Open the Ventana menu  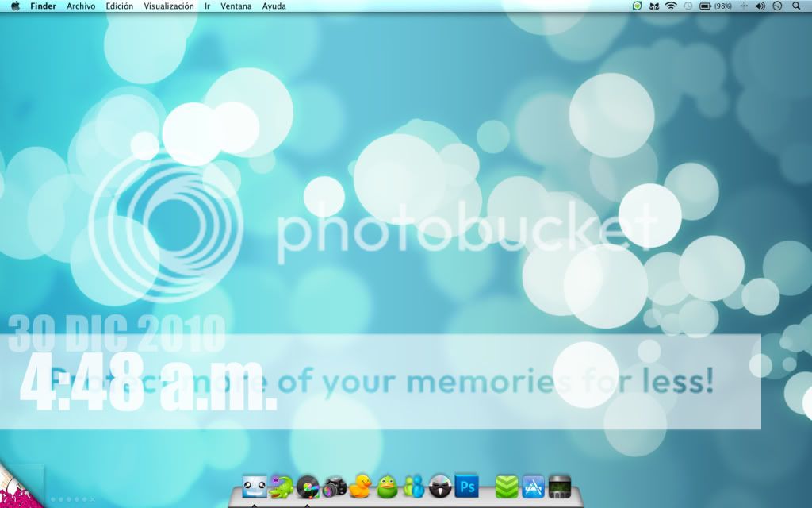[x=236, y=6]
